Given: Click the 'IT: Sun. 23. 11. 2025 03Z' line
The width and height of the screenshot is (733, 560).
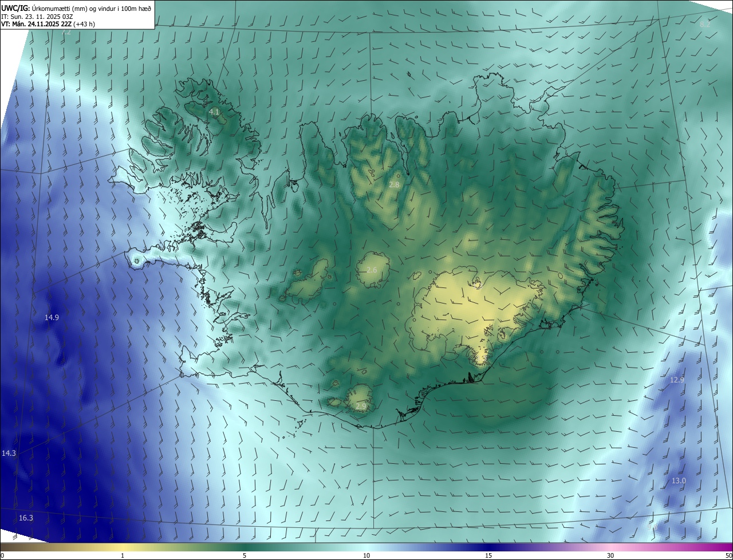Looking at the screenshot, I should coord(37,17).
